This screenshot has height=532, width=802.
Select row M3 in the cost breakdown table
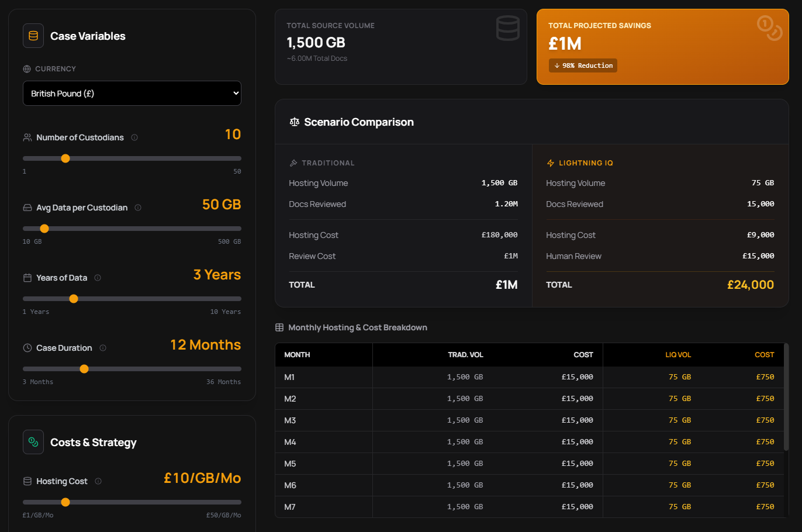pyautogui.click(x=526, y=420)
